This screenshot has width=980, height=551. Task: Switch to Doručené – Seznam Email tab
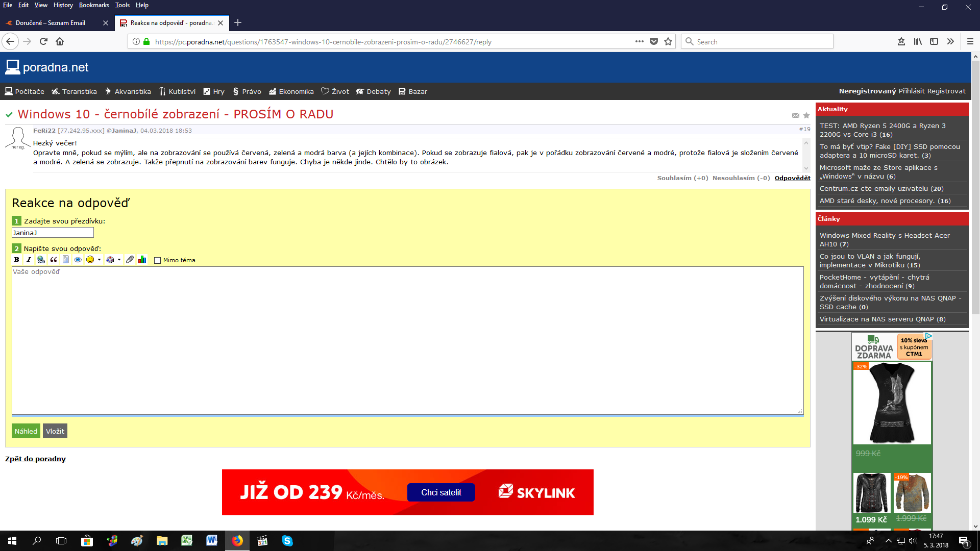(50, 23)
